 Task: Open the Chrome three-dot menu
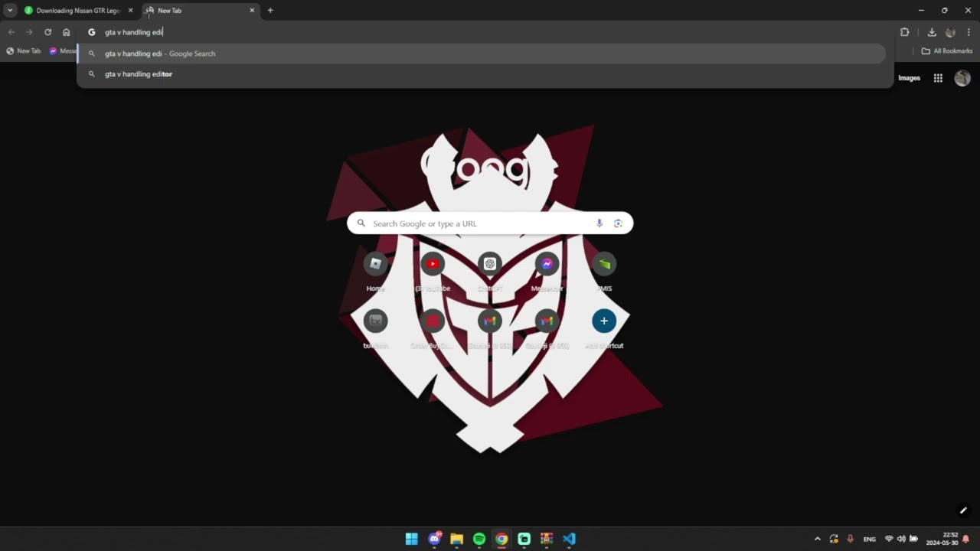969,32
